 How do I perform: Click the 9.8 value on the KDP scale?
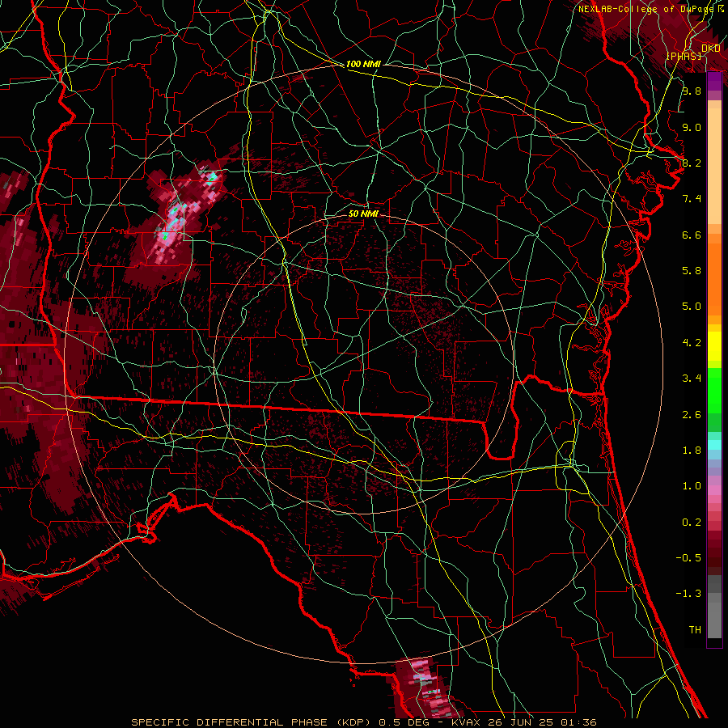[692, 91]
